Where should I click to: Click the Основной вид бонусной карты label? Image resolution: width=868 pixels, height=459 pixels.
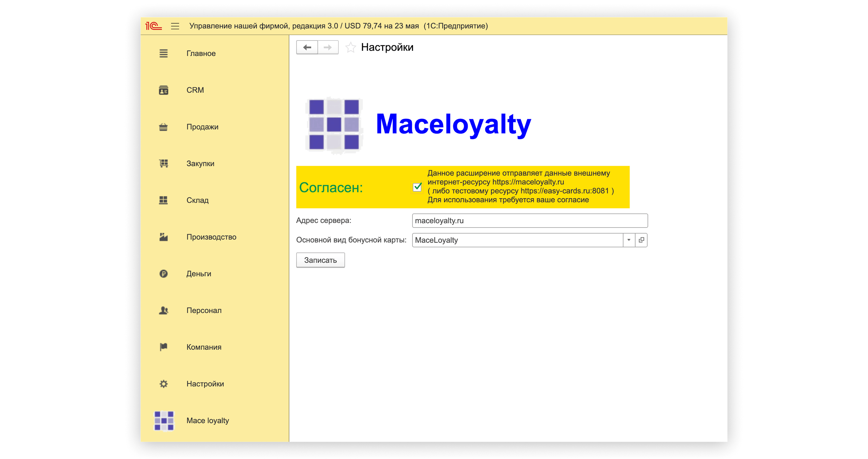coord(351,240)
